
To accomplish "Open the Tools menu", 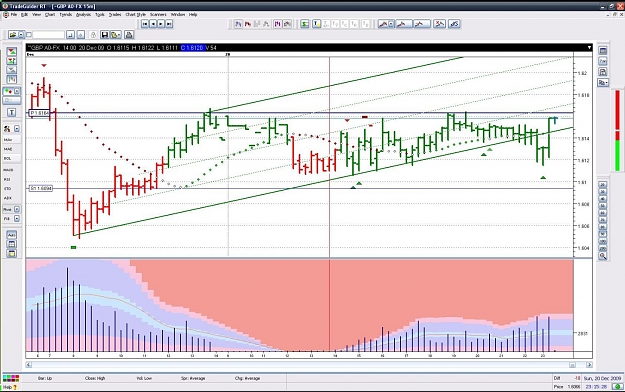I will pyautogui.click(x=100, y=14).
